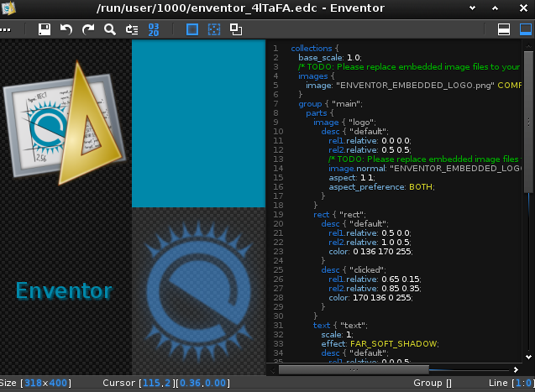Click 'rel2.relative: 0.5 0.5;' on line 12

370,149
